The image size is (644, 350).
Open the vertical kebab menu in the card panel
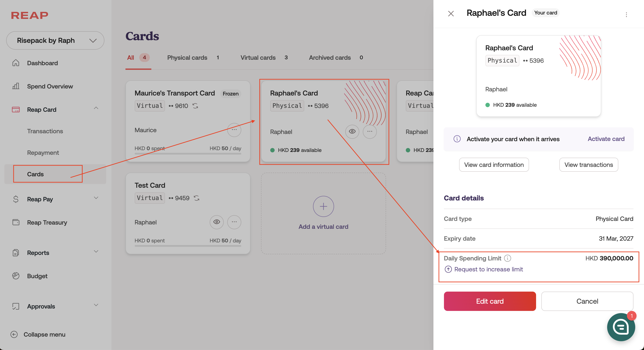[x=626, y=14]
